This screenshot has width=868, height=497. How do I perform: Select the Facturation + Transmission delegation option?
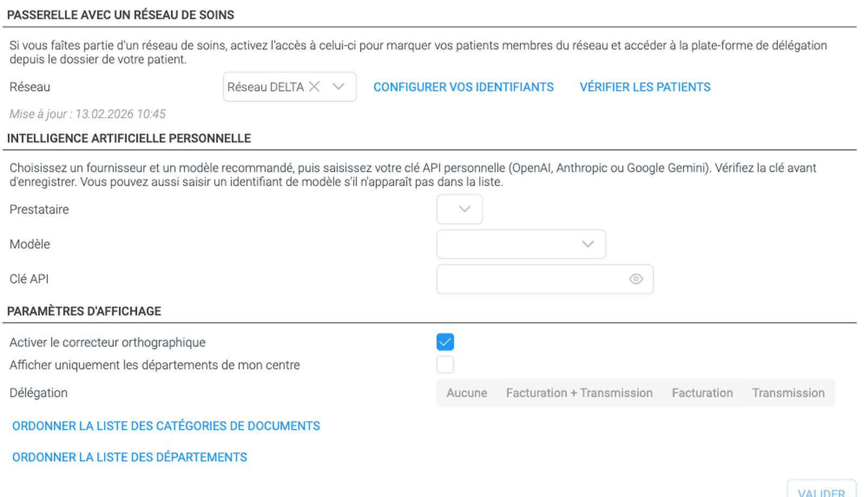point(579,393)
